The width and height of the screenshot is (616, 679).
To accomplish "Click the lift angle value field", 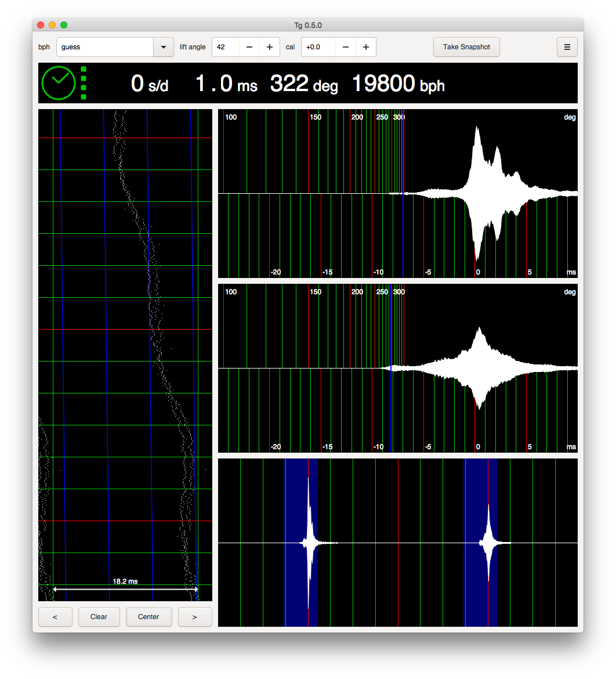I will coord(226,47).
